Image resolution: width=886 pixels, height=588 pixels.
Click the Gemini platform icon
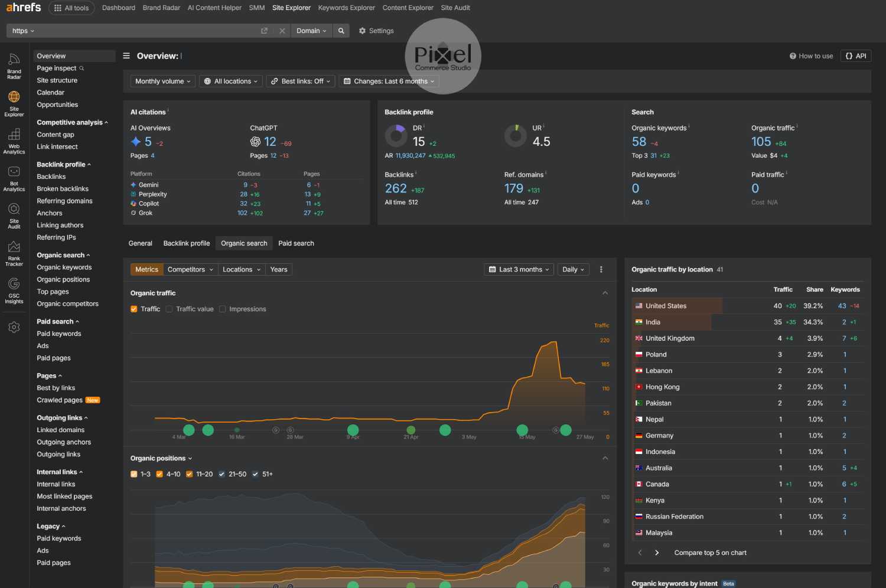(x=133, y=185)
